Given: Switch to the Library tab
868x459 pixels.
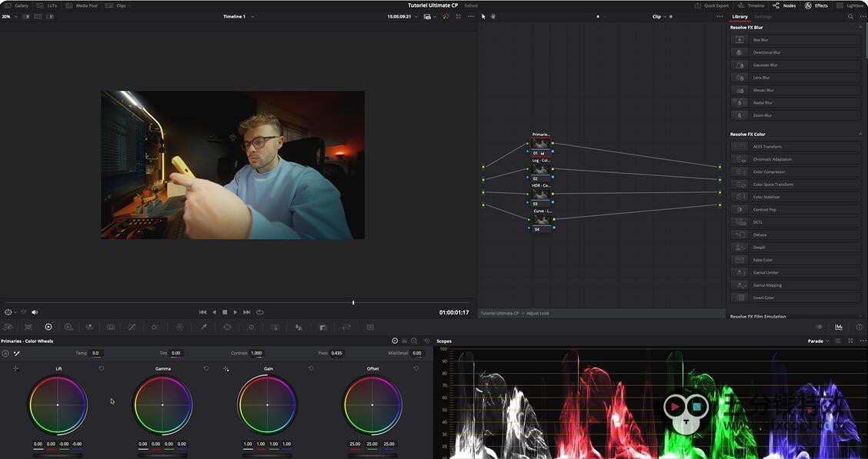Looking at the screenshot, I should [x=739, y=17].
